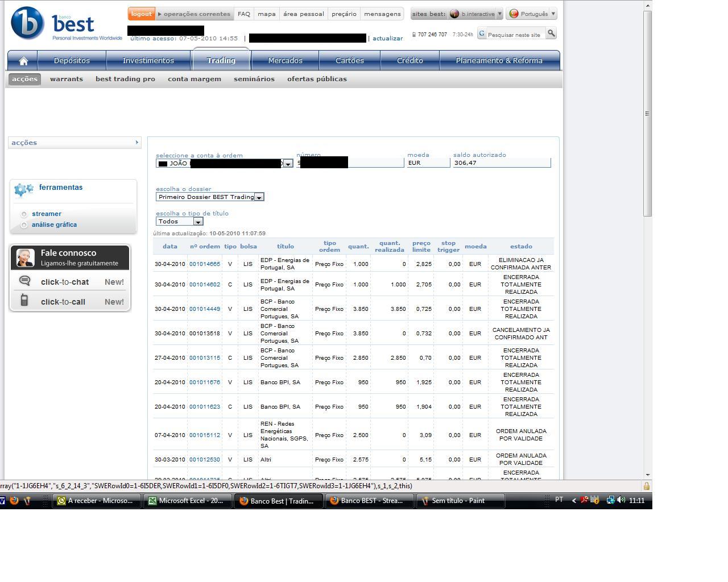Expand operações correntes menu
Screen dimensions: 728x582
pyautogui.click(x=194, y=14)
